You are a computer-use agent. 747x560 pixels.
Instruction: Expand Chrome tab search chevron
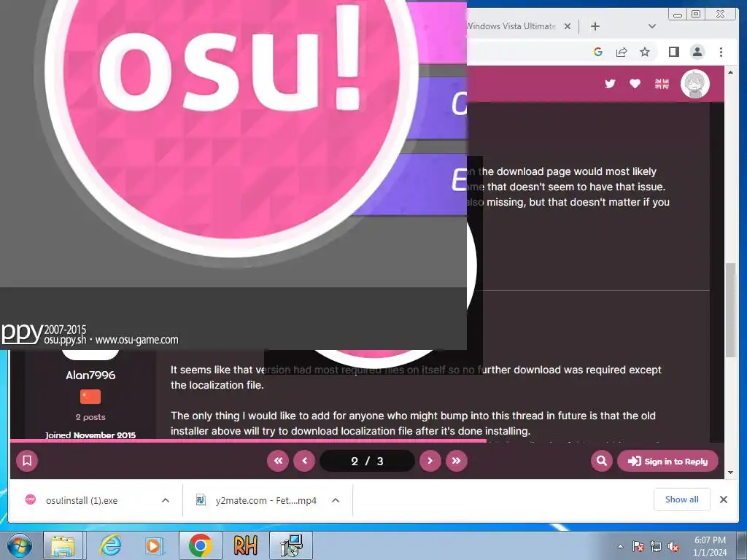click(x=652, y=26)
